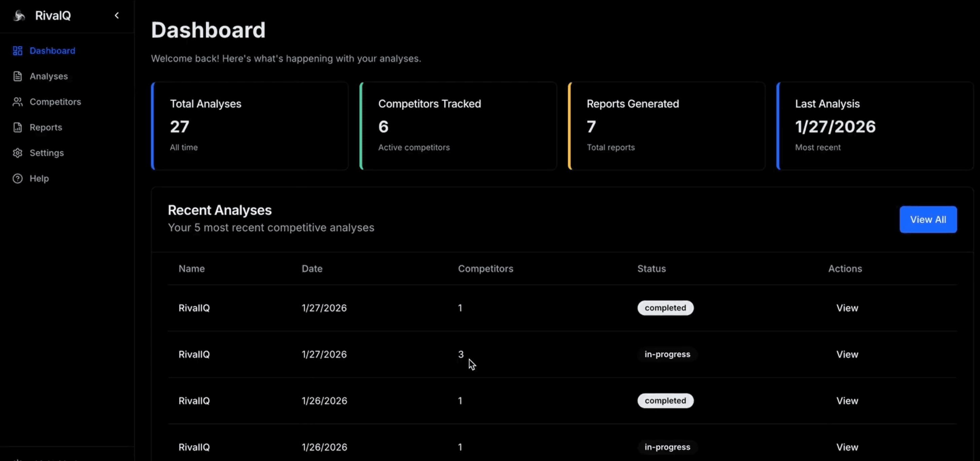Click the Help question mark icon
The width and height of the screenshot is (980, 461).
tap(18, 178)
